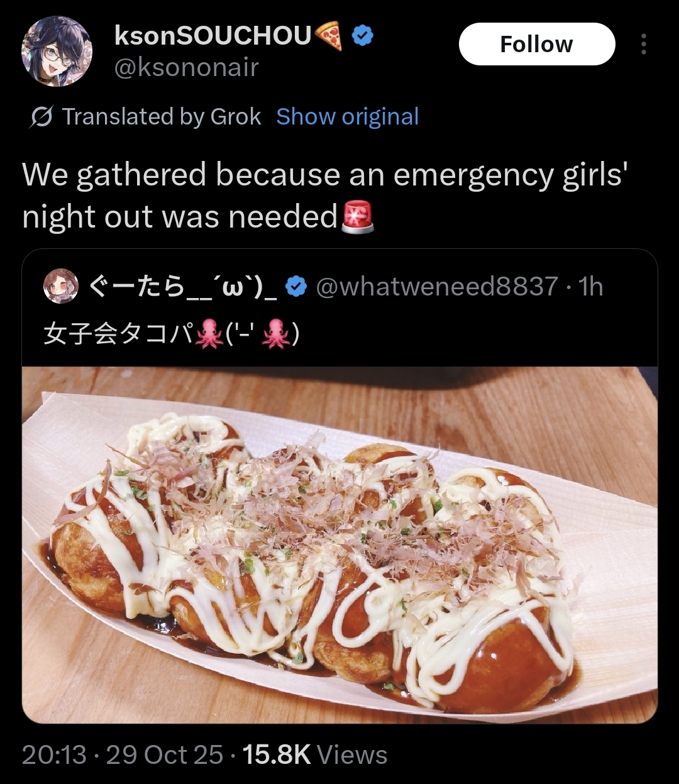Screen dimensions: 679x784
Task: Open the takoyaki photo in the quoted tweet
Action: 339,544
